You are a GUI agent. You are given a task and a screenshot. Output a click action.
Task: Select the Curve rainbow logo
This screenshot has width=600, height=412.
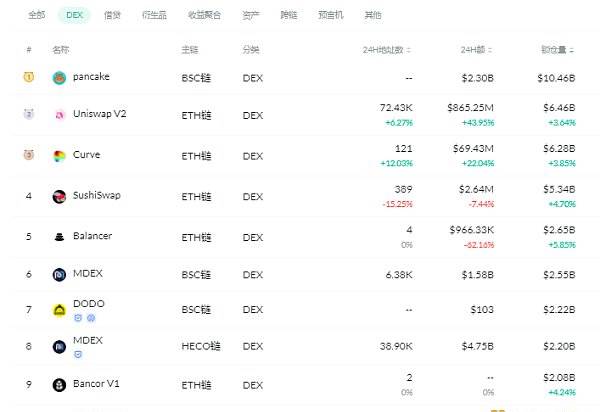(x=59, y=156)
